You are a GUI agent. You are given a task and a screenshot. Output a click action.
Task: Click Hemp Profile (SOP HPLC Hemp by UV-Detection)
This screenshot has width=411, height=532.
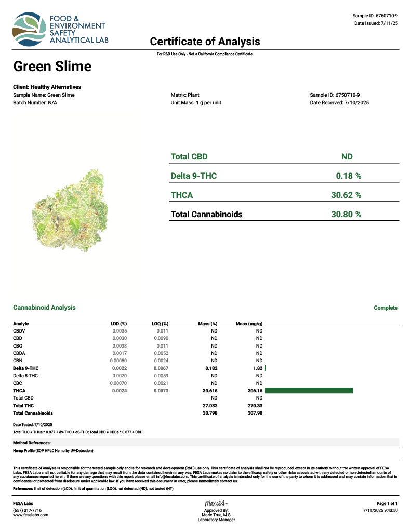(53, 451)
